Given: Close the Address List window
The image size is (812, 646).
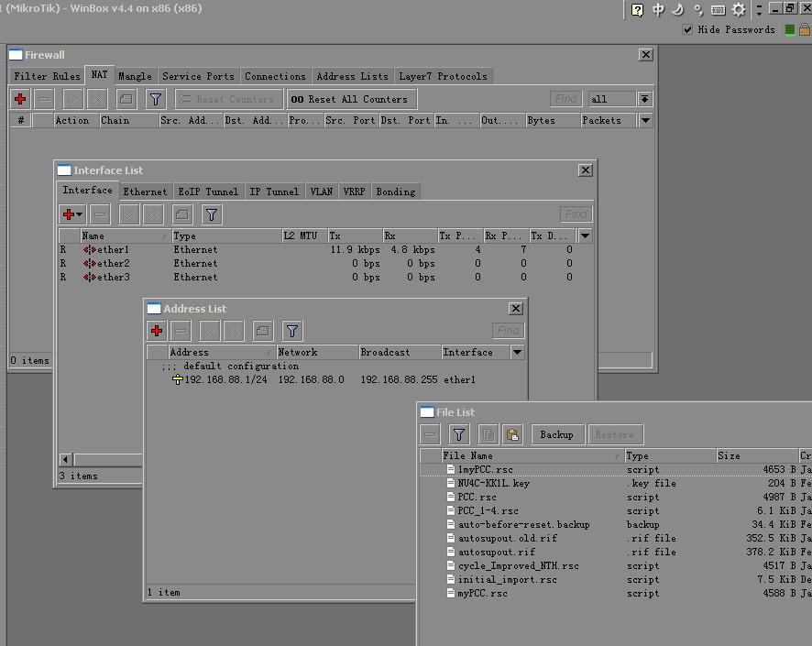Looking at the screenshot, I should (x=516, y=309).
